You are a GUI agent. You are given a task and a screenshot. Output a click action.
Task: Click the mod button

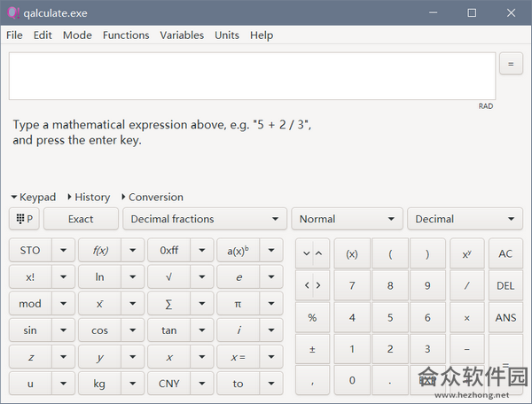(30, 303)
